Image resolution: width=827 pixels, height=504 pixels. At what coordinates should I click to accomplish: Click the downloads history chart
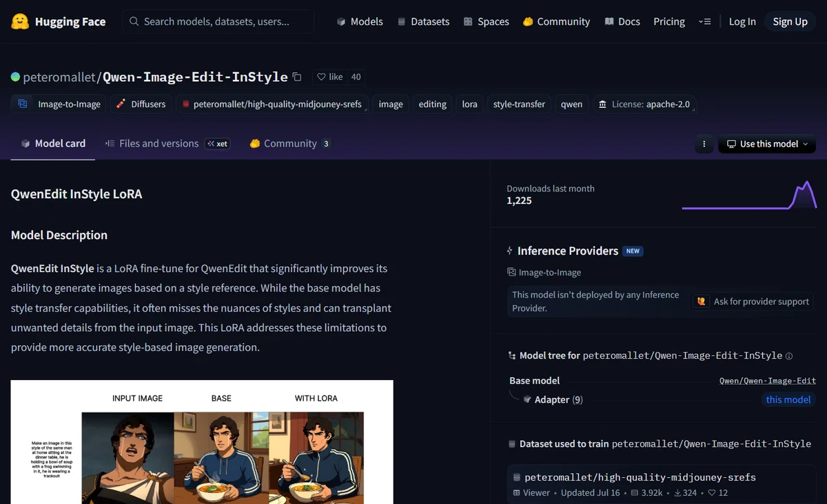pyautogui.click(x=749, y=195)
